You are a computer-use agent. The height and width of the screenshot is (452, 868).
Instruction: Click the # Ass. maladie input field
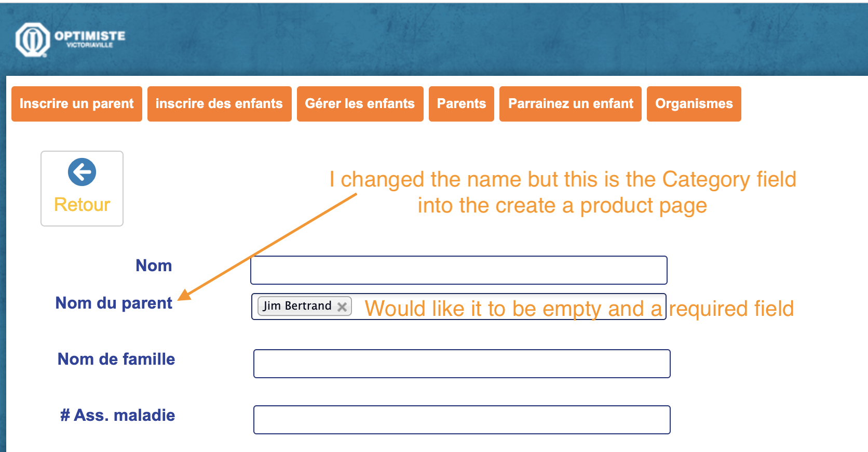click(x=462, y=420)
